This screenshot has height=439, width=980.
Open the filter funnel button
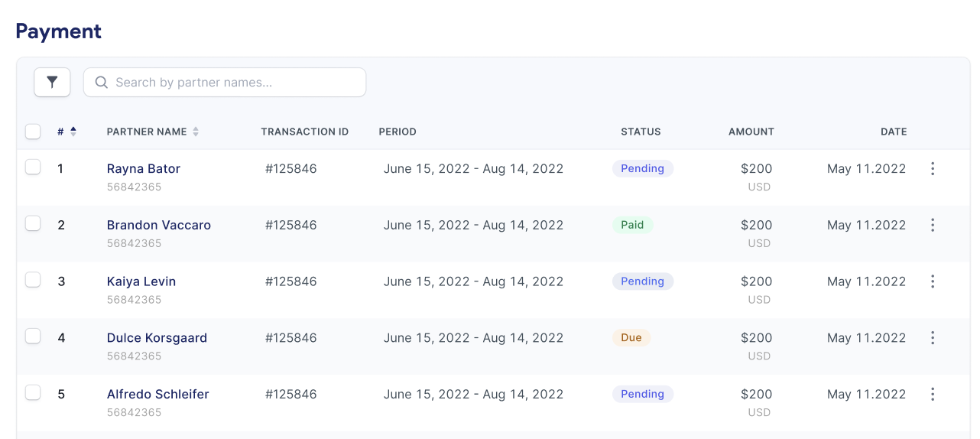coord(52,83)
